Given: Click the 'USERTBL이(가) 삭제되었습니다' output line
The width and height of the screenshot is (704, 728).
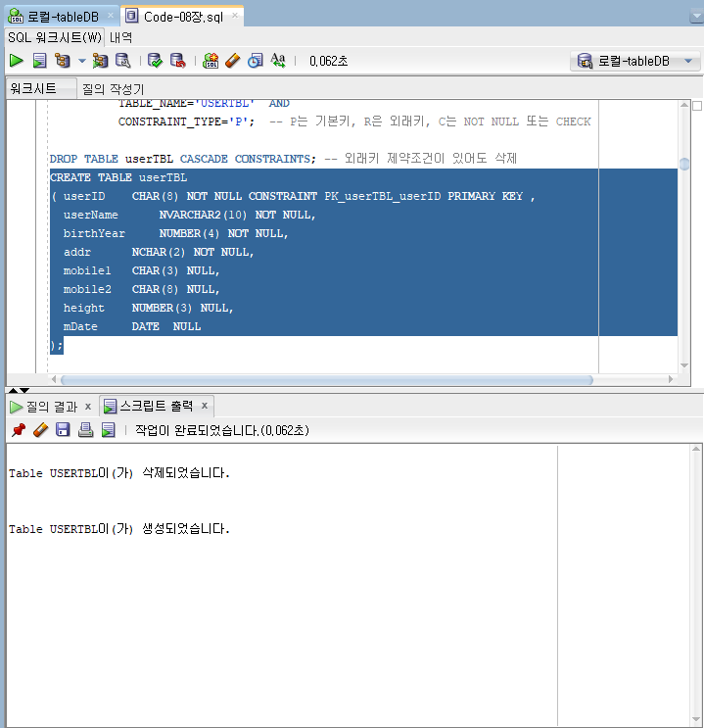Looking at the screenshot, I should [119, 473].
